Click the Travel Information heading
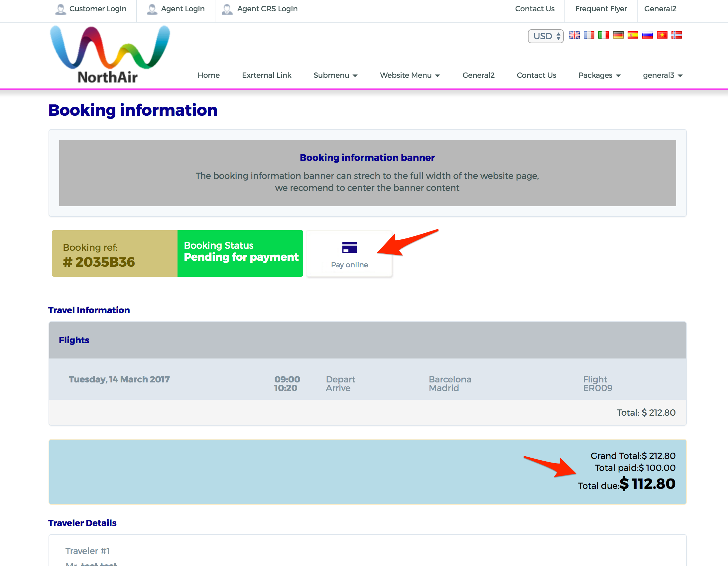The height and width of the screenshot is (566, 728). click(x=89, y=310)
